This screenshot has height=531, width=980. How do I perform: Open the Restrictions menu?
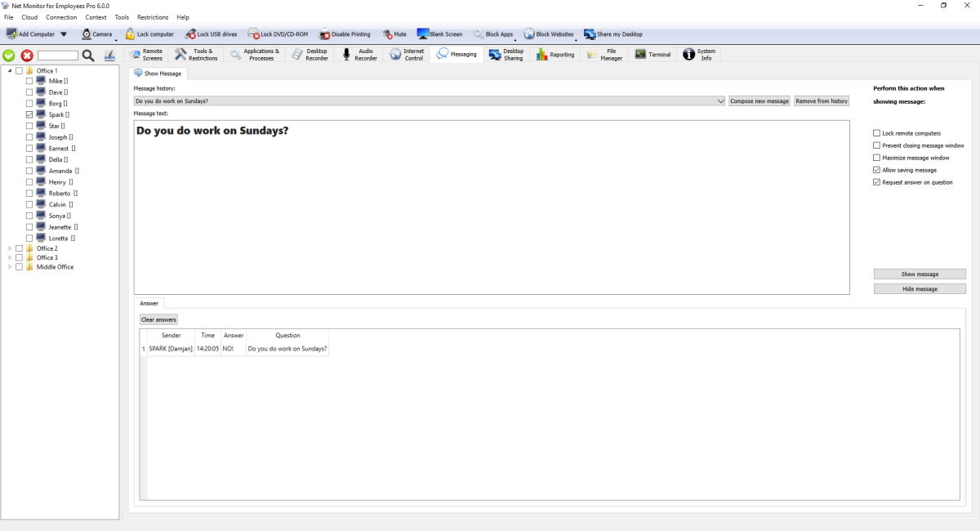(x=153, y=17)
